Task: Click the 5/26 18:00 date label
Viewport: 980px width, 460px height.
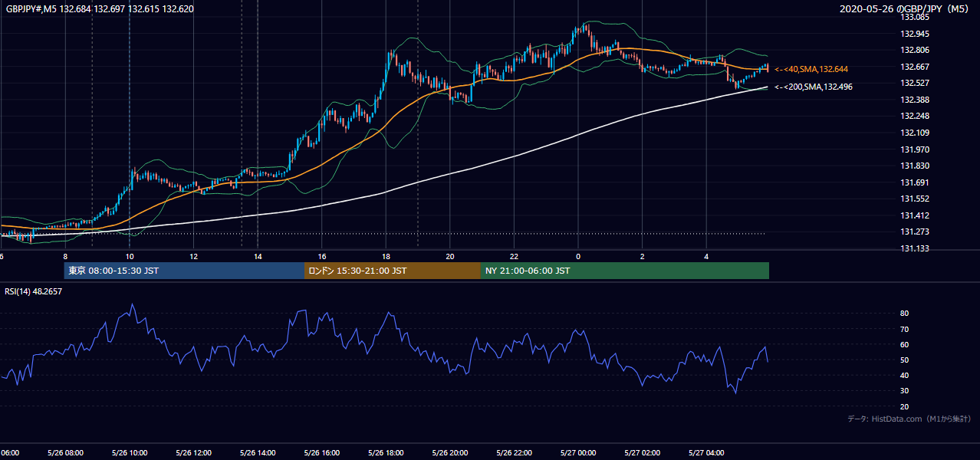Action: 386,453
